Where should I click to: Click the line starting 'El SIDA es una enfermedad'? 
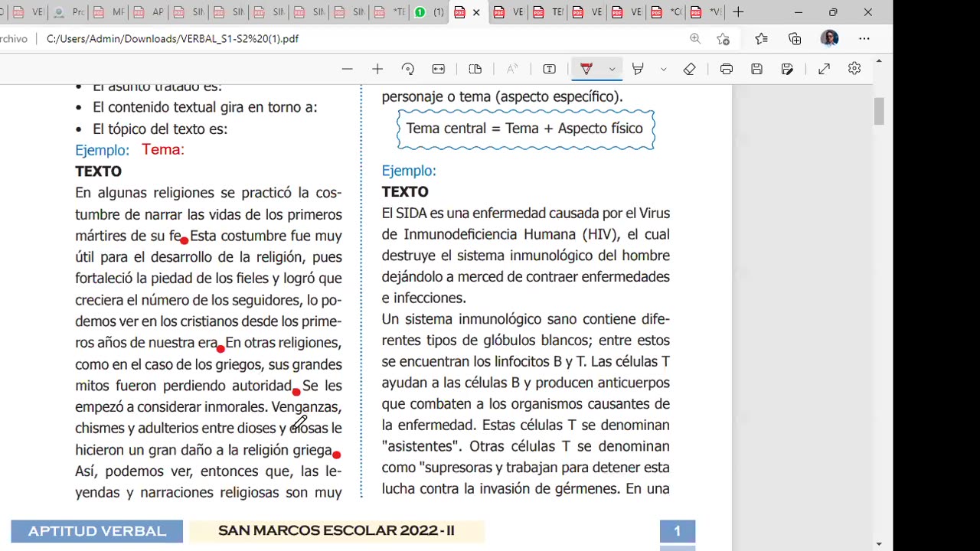click(526, 213)
